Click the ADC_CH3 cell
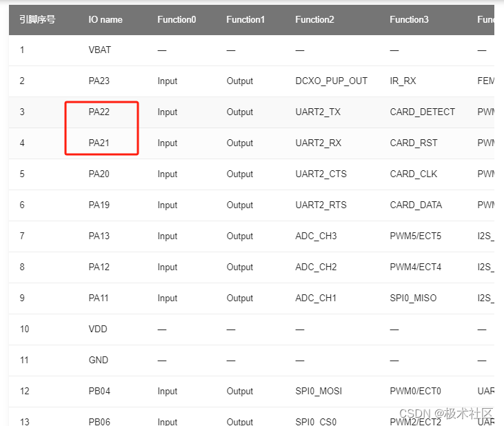The height and width of the screenshot is (426, 504). [x=316, y=236]
